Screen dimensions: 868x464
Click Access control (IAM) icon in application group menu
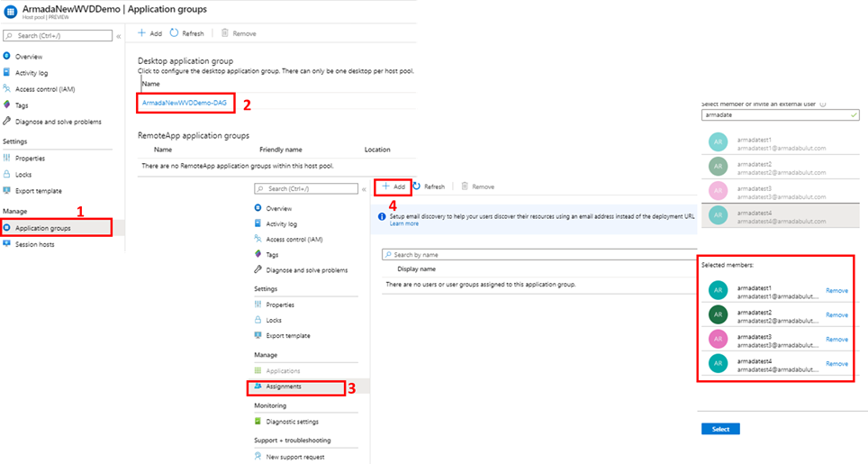258,239
